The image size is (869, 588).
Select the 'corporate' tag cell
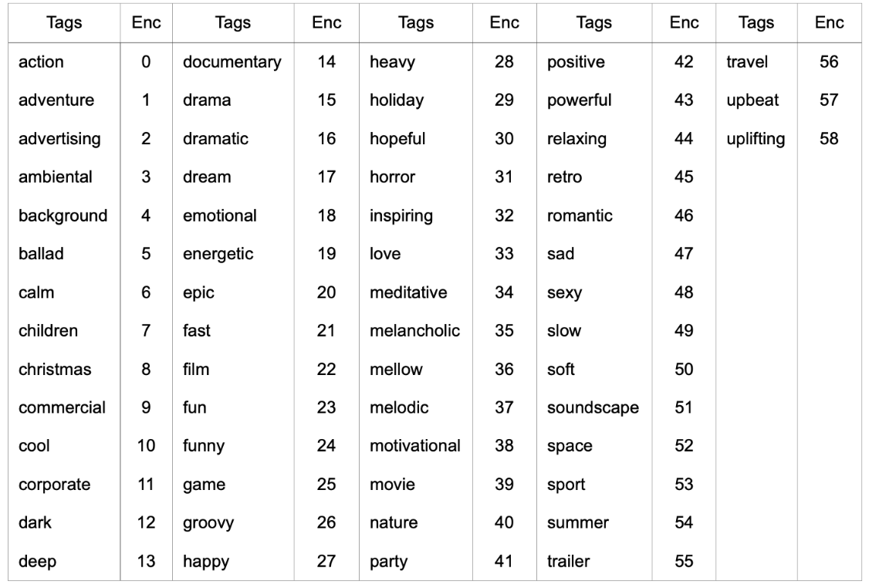pyautogui.click(x=55, y=485)
